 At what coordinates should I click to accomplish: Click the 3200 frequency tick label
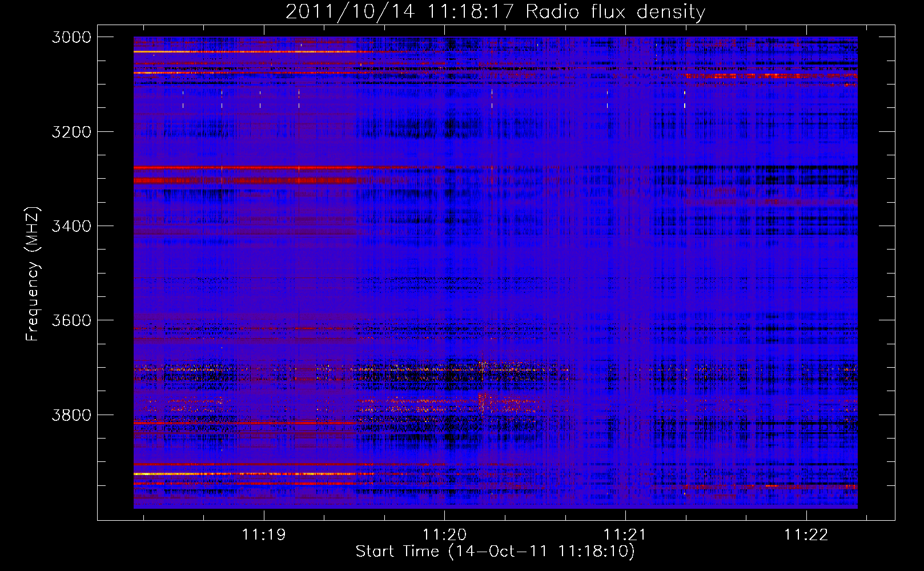pos(71,132)
